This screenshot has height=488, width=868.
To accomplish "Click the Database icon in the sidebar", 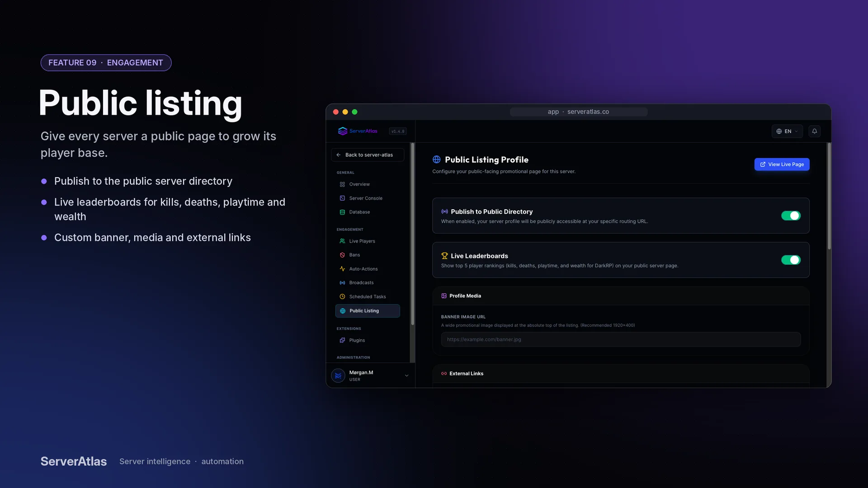I will click(342, 212).
